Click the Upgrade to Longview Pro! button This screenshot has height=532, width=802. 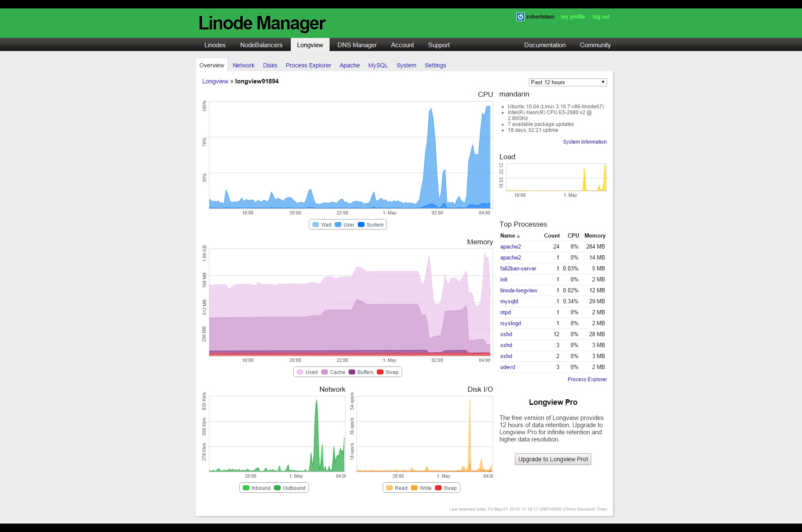(x=553, y=459)
